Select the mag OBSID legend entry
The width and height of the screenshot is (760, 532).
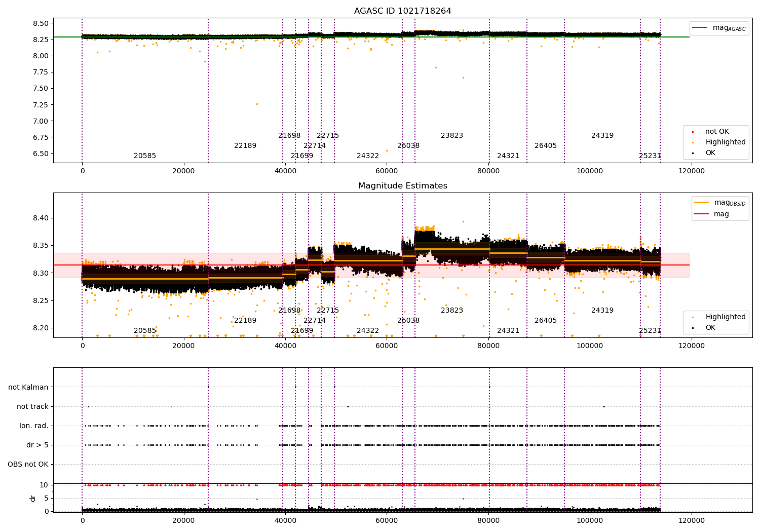tap(719, 203)
